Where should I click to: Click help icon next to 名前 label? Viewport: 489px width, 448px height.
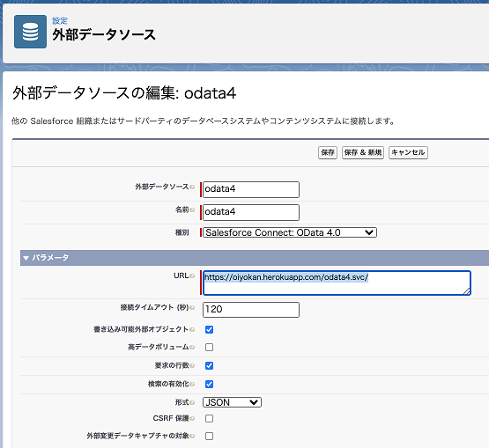(192, 209)
